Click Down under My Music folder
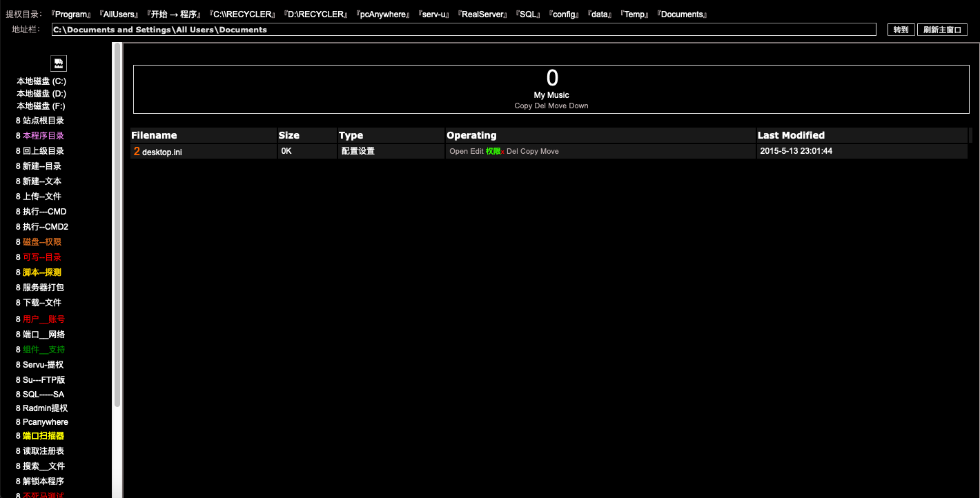 (x=579, y=106)
